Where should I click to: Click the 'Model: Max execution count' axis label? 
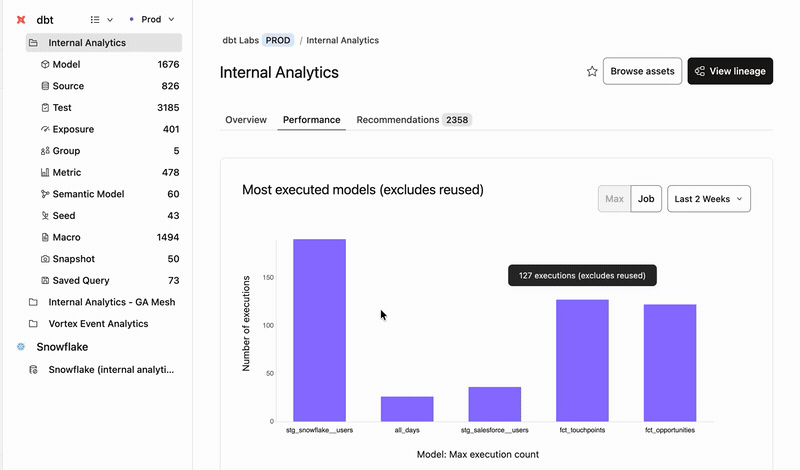tap(478, 454)
